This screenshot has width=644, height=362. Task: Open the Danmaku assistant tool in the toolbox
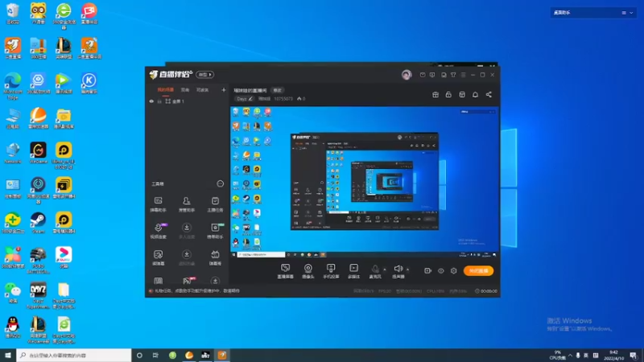click(158, 204)
